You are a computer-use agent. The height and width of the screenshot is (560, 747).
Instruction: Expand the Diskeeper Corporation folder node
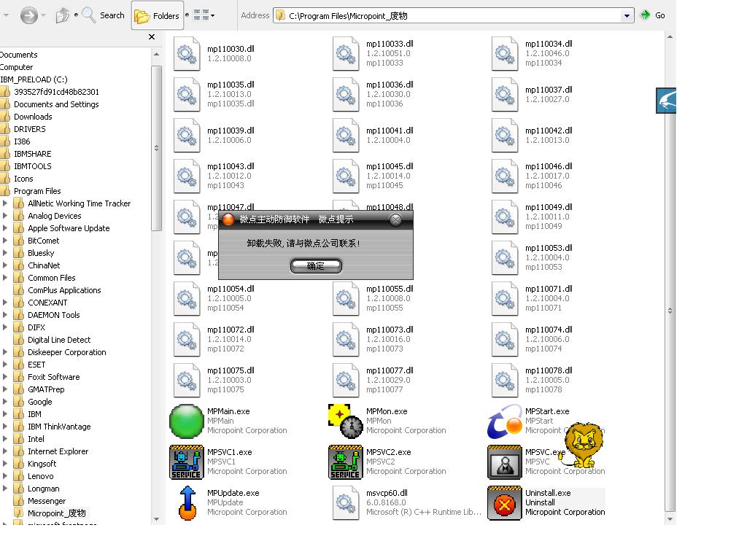point(5,352)
